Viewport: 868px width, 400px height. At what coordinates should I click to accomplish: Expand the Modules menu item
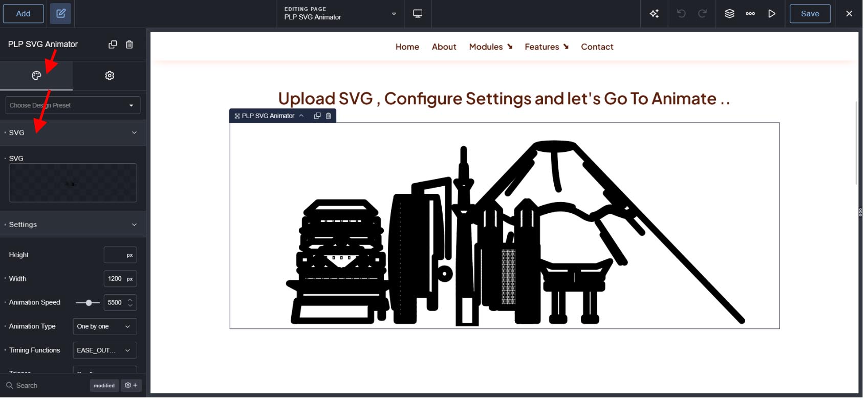[491, 47]
